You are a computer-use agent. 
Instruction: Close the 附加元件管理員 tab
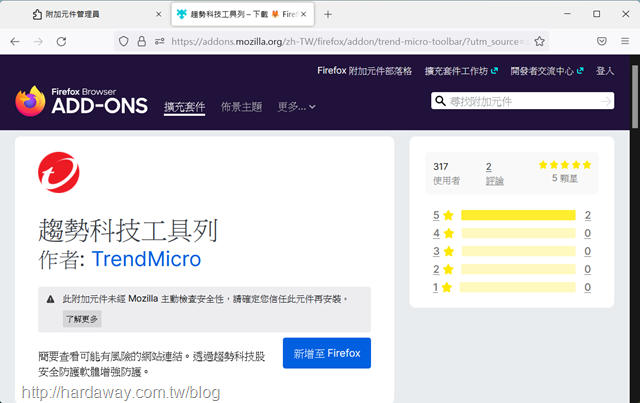[158, 14]
